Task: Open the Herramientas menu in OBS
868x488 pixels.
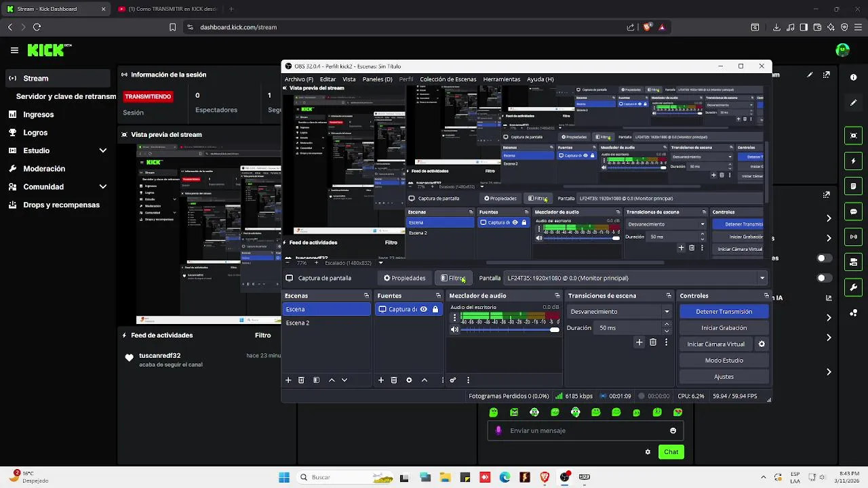Action: 501,79
